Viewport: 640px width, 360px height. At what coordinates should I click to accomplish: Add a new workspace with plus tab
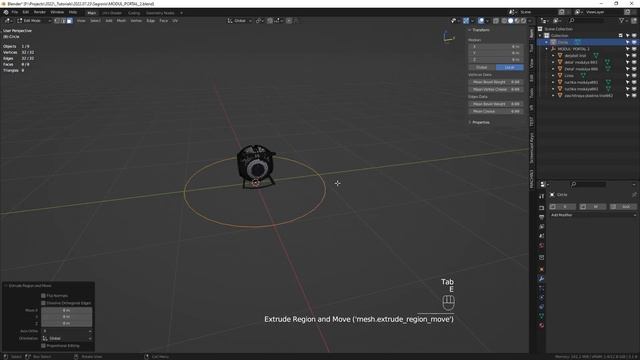coord(181,13)
